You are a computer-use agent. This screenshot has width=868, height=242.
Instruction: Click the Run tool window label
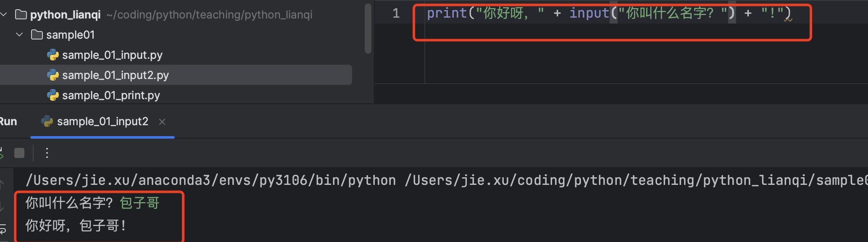[8, 122]
